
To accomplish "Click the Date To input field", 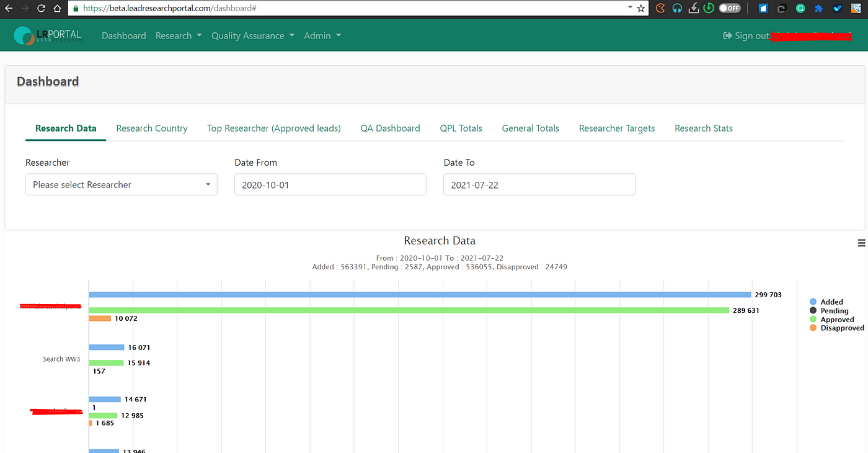I will [539, 184].
